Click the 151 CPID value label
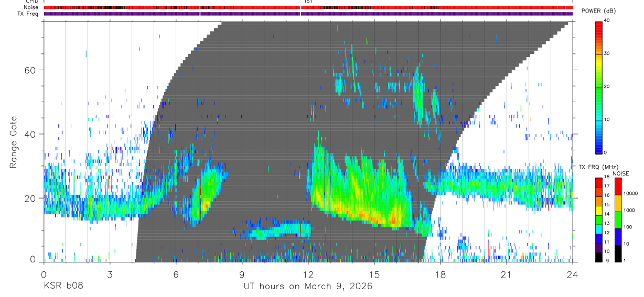 coord(308,2)
